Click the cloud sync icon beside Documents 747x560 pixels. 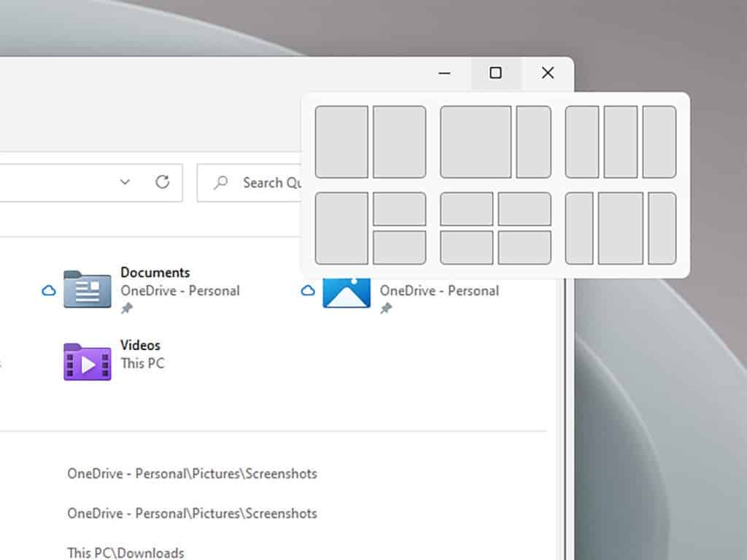click(49, 291)
